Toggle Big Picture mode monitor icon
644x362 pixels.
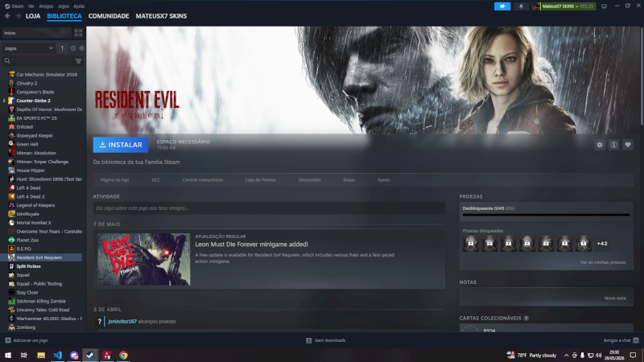pyautogui.click(x=604, y=6)
